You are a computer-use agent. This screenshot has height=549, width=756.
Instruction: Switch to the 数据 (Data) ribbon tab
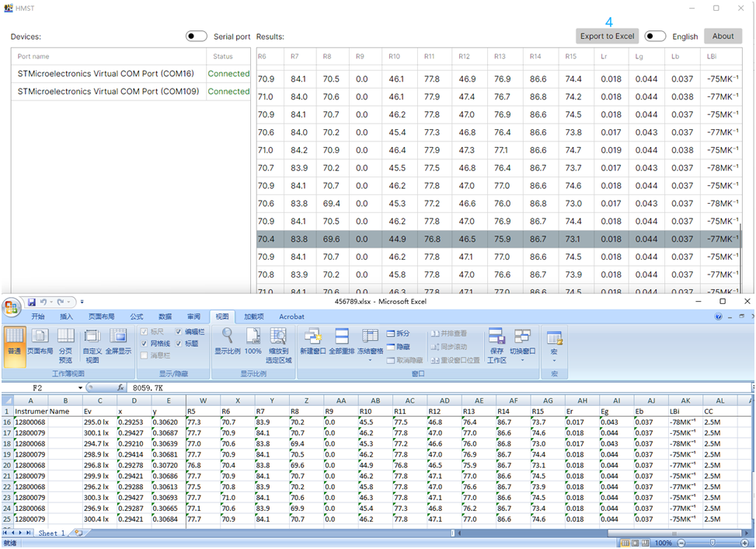165,316
